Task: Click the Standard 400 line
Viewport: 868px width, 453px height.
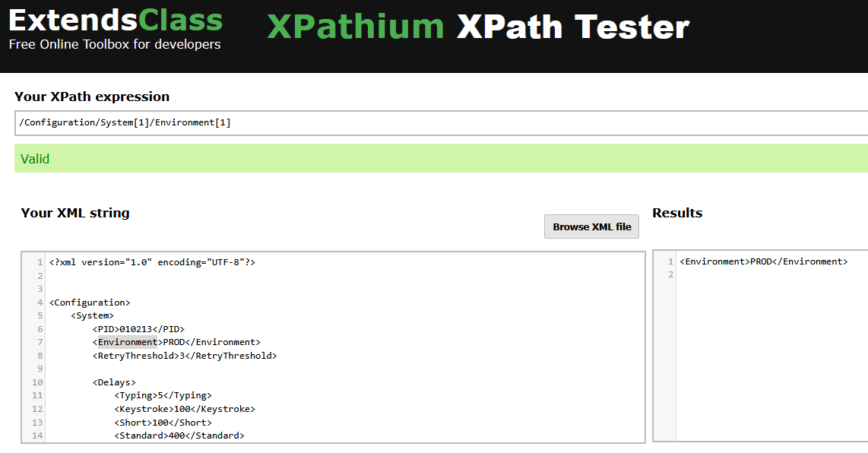Action: 179,436
